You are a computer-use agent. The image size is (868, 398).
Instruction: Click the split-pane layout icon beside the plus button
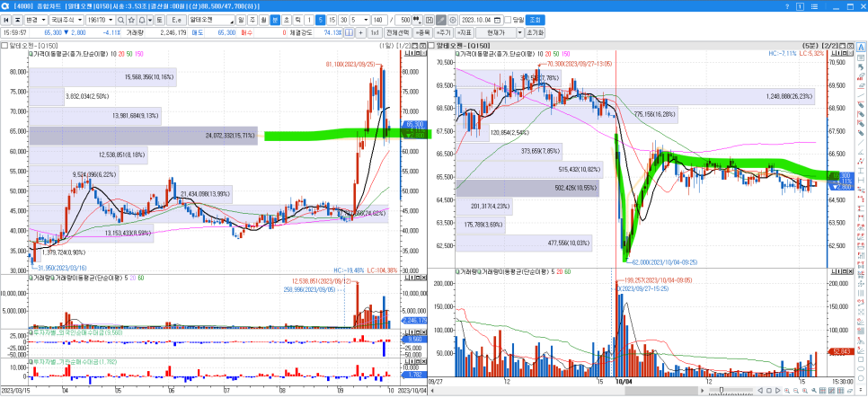point(349,32)
